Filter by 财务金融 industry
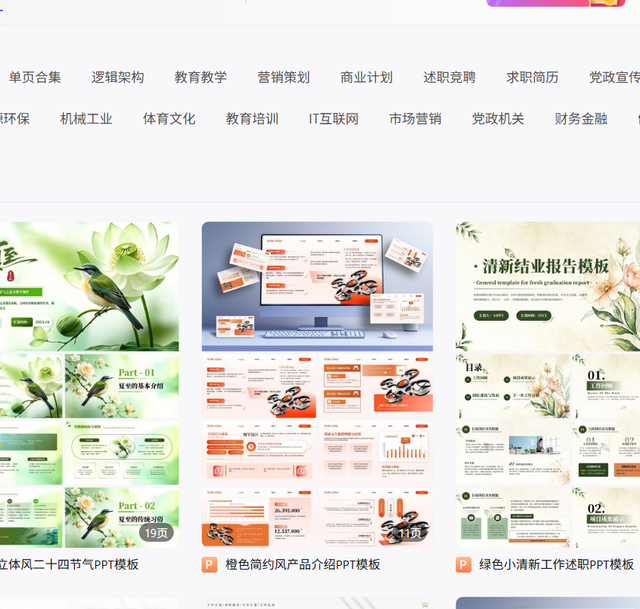Screen dimensions: 640x609 click(x=581, y=119)
